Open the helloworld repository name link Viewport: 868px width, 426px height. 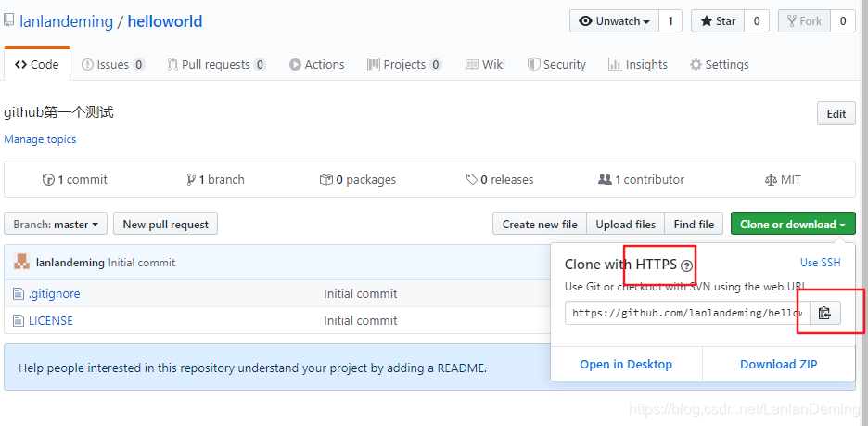(x=165, y=21)
